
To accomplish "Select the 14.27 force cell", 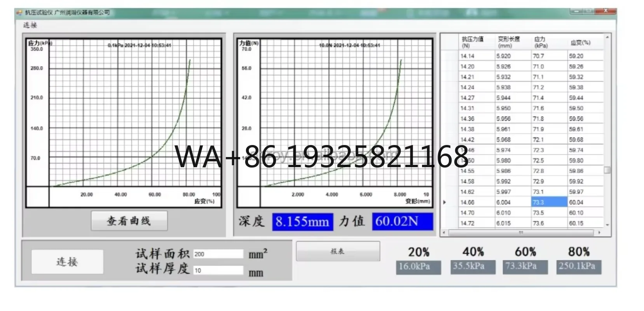I will (476, 98).
